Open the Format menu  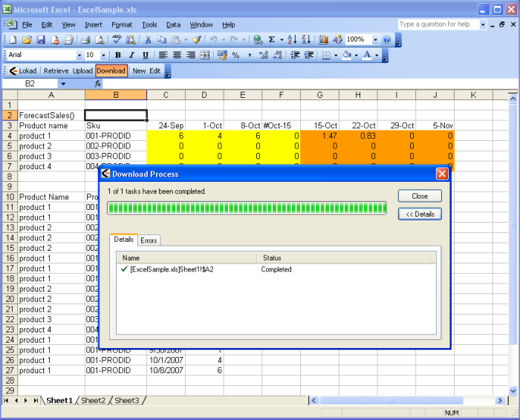tap(122, 24)
